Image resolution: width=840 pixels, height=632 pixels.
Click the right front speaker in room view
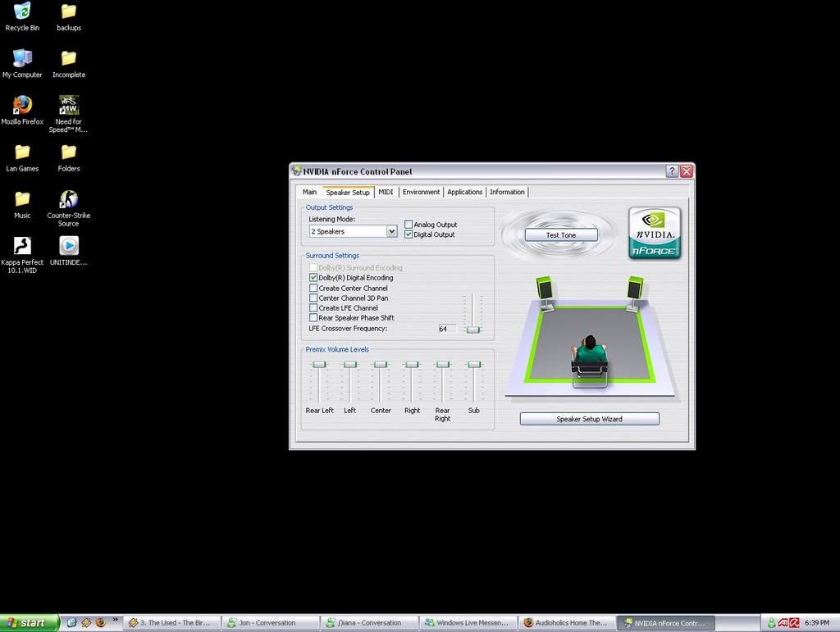[636, 292]
